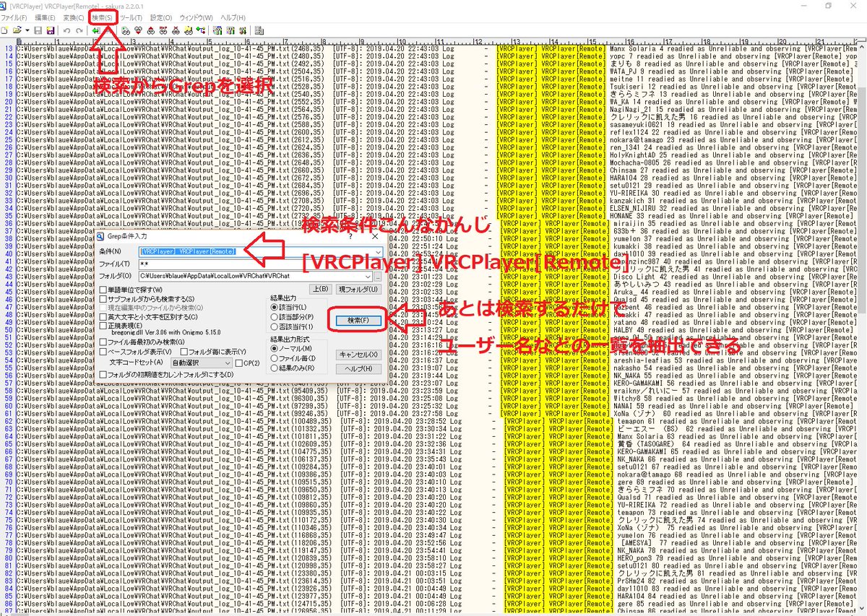This screenshot has width=867, height=616.
Task: Tick the CP(2) checkbox
Action: (x=239, y=362)
